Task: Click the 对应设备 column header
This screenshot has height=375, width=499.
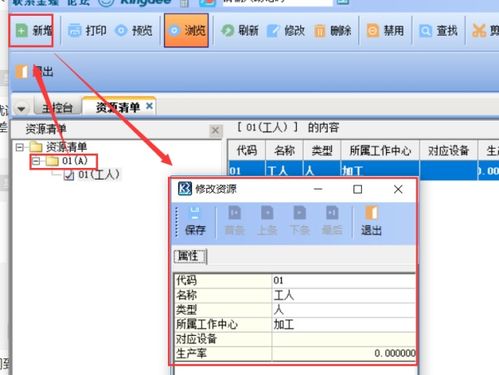Action: click(x=449, y=151)
